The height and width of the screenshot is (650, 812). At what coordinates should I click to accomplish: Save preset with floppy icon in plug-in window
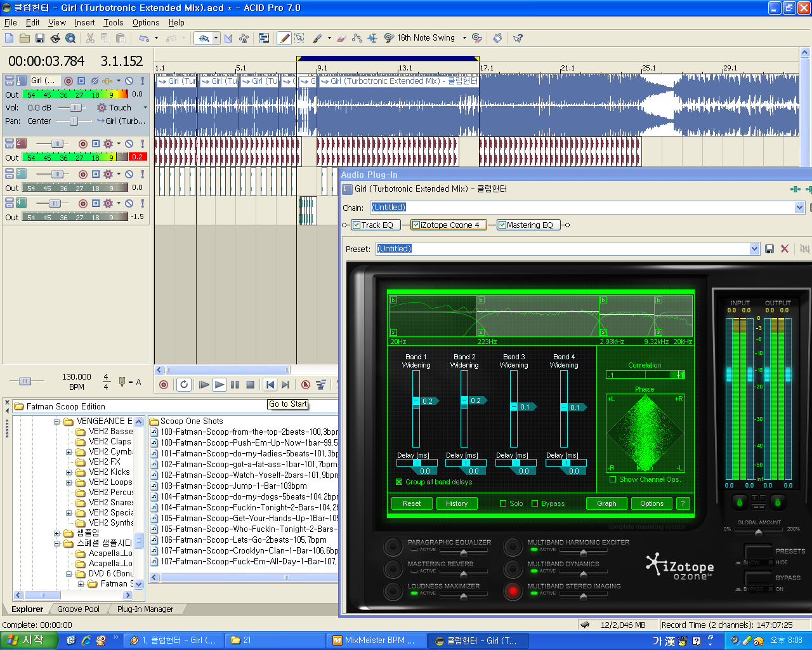[x=769, y=249]
